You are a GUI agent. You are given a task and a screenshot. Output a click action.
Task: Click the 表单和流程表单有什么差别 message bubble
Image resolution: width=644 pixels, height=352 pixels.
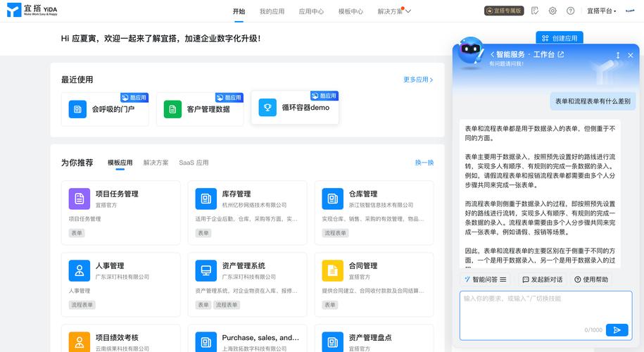(x=593, y=101)
